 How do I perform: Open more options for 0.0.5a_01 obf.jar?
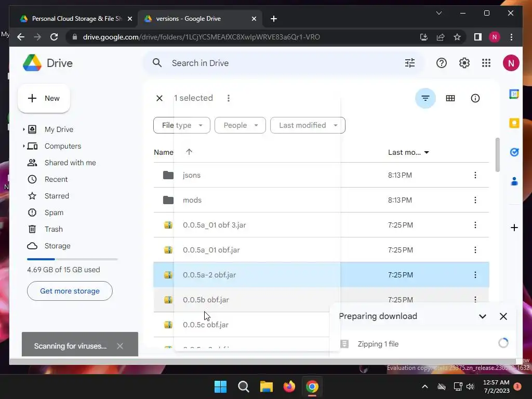click(x=475, y=250)
